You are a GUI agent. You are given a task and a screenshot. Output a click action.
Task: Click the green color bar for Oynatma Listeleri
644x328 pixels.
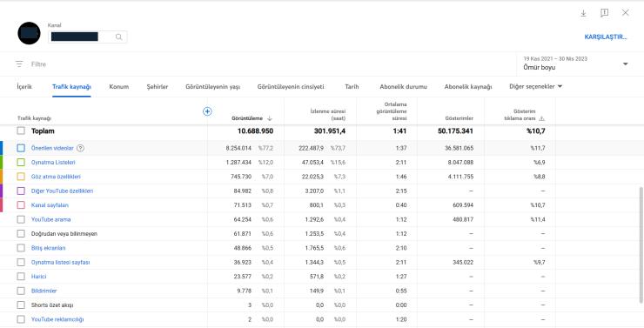(1, 162)
